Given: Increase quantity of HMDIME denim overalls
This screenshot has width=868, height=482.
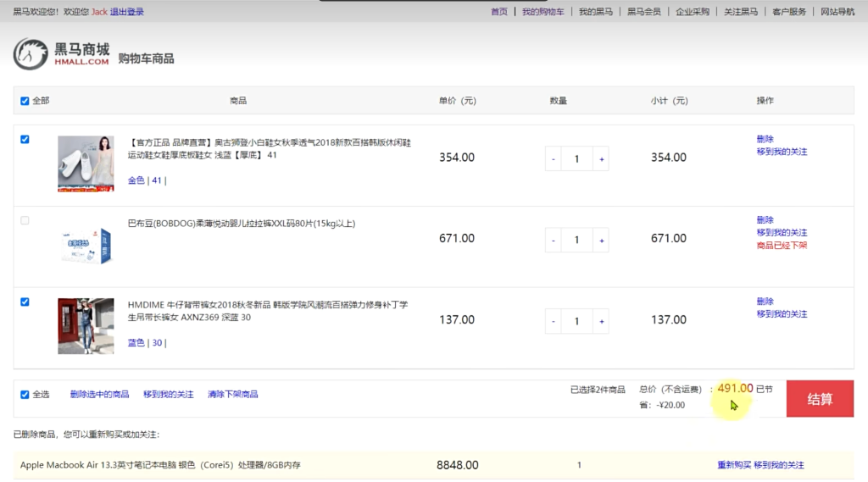Looking at the screenshot, I should click(x=601, y=321).
